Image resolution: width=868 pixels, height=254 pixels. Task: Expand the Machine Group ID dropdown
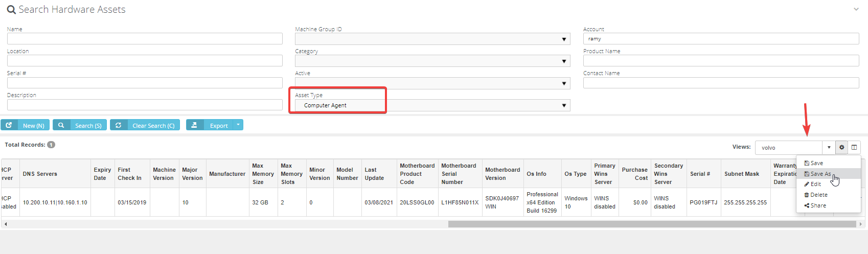[x=564, y=39]
